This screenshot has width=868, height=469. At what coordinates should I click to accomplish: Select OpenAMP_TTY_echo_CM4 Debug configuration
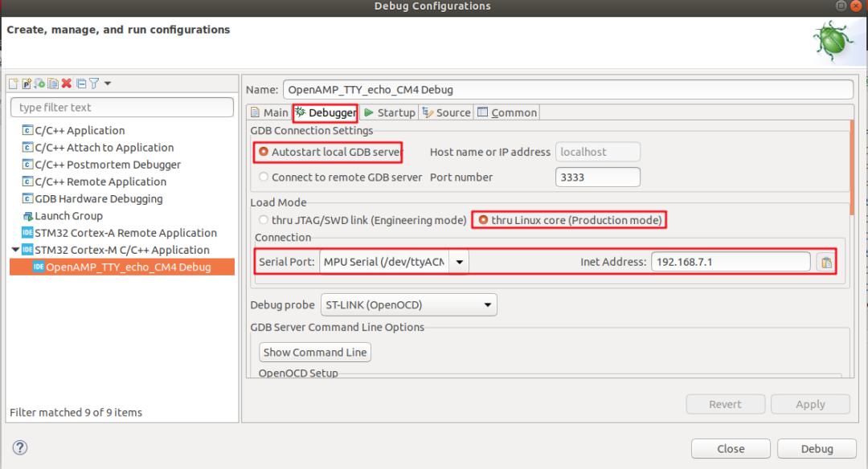(x=122, y=267)
